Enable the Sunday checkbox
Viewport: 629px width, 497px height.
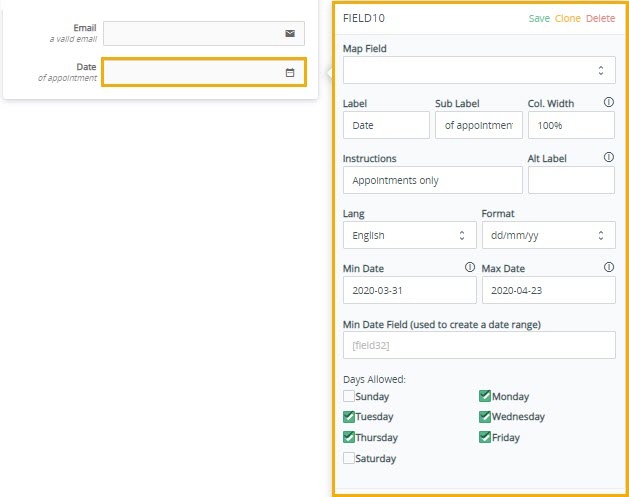coord(349,396)
